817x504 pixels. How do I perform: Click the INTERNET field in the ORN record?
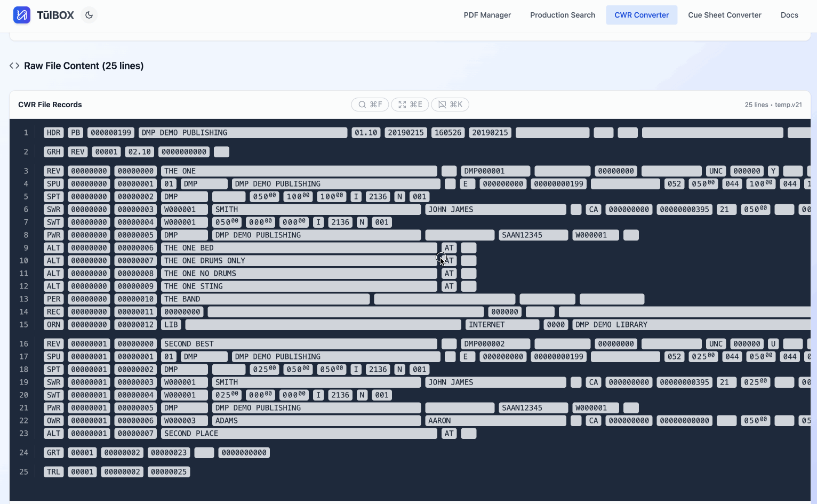[502, 325]
